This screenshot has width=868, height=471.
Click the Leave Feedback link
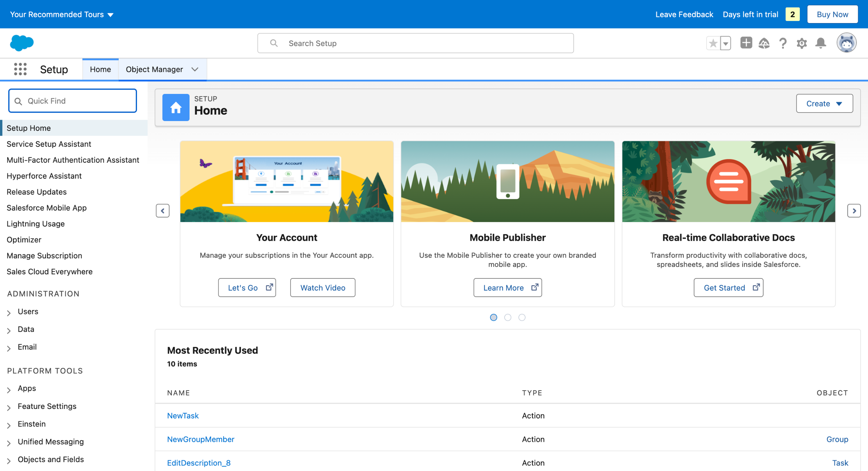(684, 14)
